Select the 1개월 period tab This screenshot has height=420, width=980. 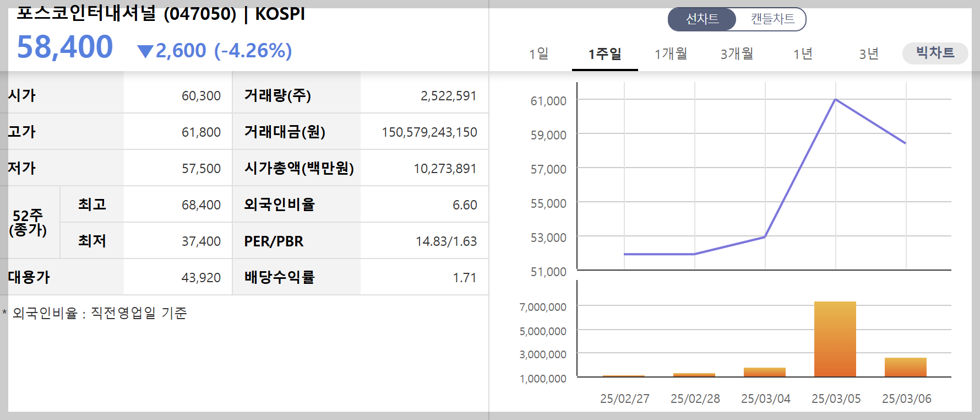point(671,53)
